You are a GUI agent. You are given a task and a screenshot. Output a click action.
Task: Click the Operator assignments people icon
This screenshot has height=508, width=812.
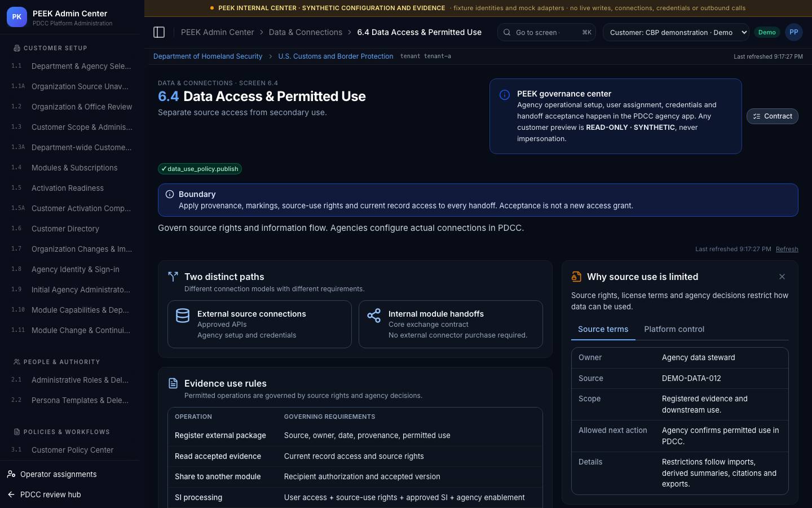point(11,474)
